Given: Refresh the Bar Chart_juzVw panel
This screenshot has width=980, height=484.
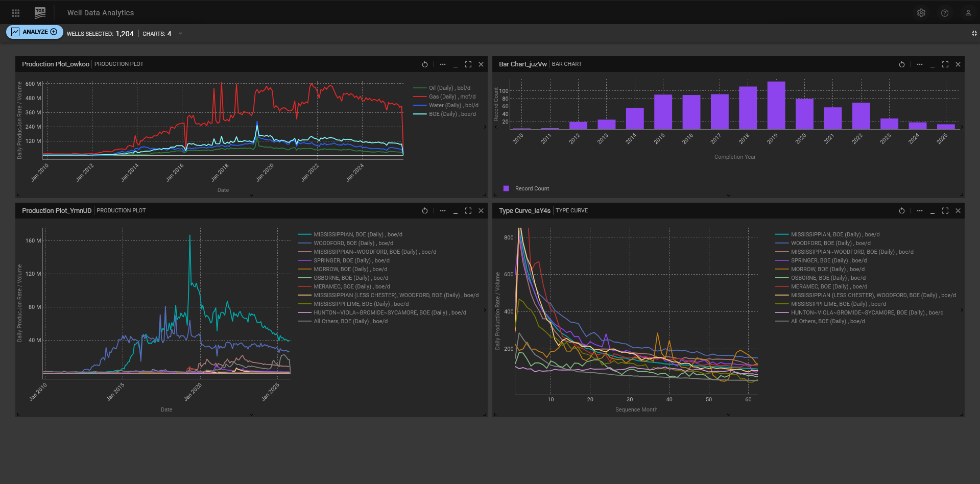Looking at the screenshot, I should pyautogui.click(x=901, y=64).
